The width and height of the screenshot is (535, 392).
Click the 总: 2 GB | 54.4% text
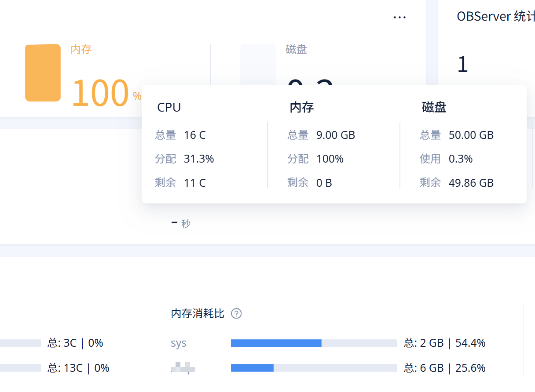coord(444,343)
